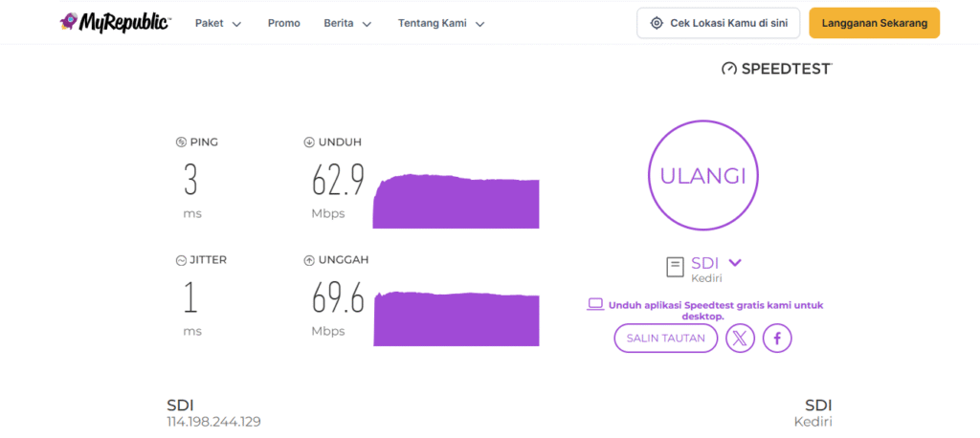Open the SDI server selection chevron
Viewport: 980px width, 438px height.
[735, 263]
